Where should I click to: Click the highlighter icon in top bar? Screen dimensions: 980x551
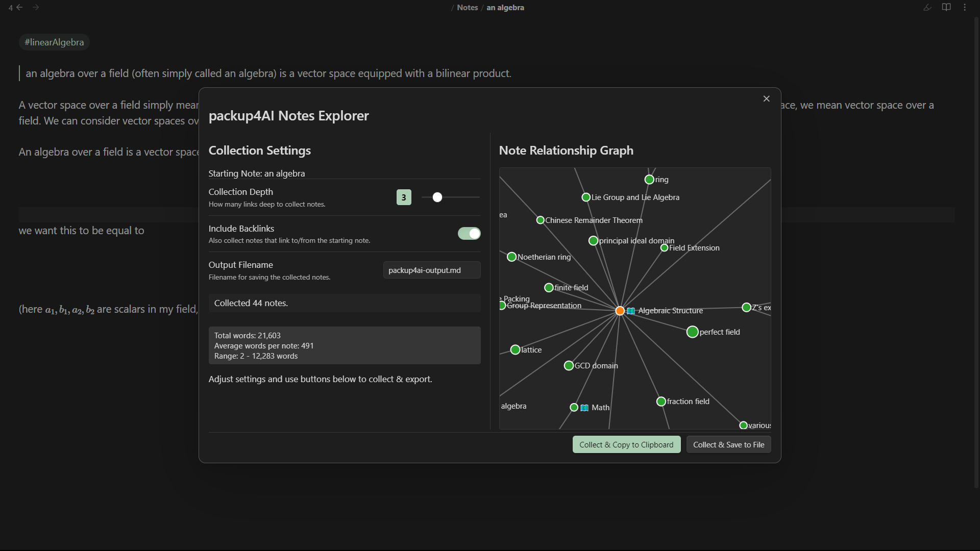927,8
